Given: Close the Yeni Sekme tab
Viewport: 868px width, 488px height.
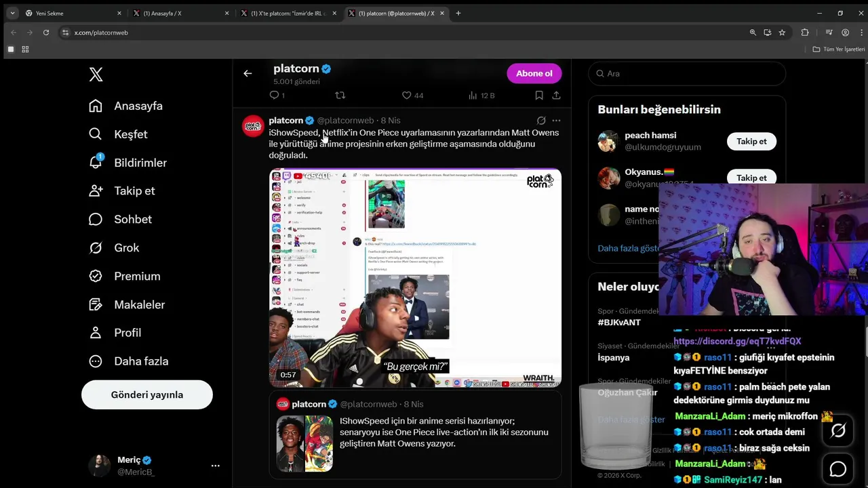Looking at the screenshot, I should click(119, 13).
